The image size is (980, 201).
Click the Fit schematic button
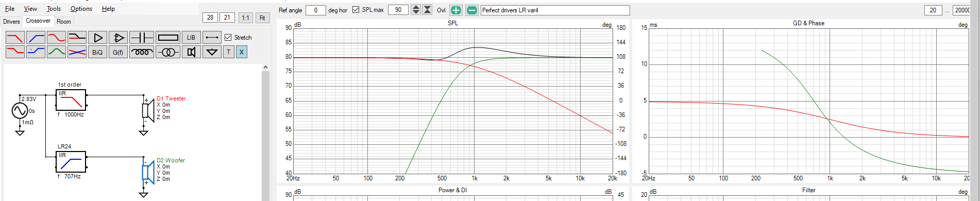262,18
